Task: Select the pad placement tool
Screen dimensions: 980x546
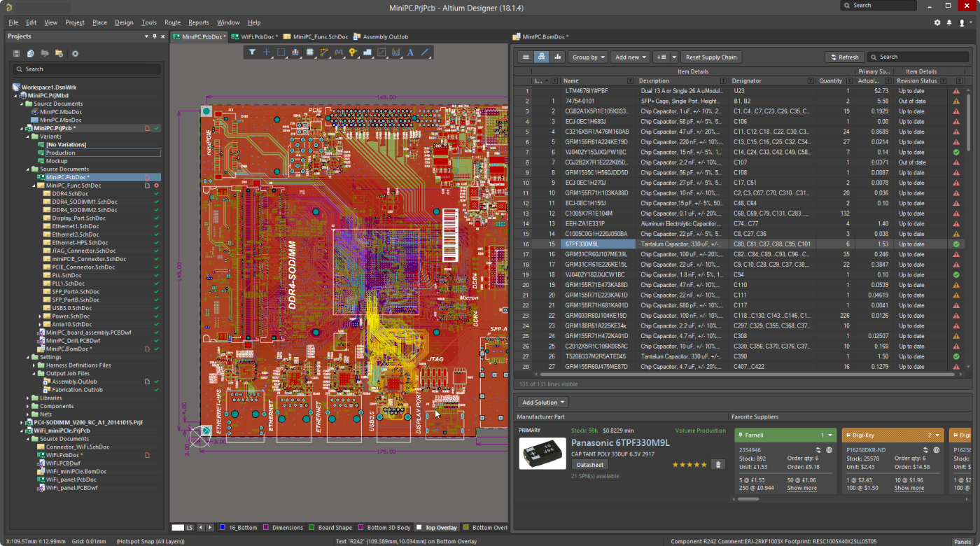Action: (x=352, y=52)
